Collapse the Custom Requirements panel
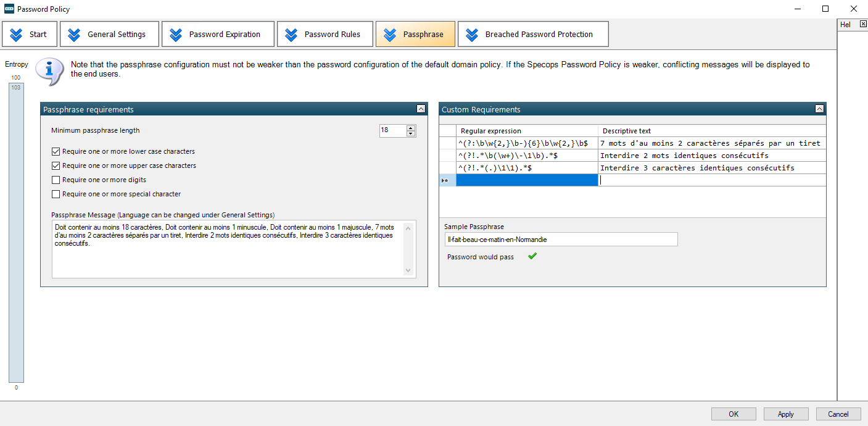Viewport: 868px width, 426px height. [x=819, y=109]
